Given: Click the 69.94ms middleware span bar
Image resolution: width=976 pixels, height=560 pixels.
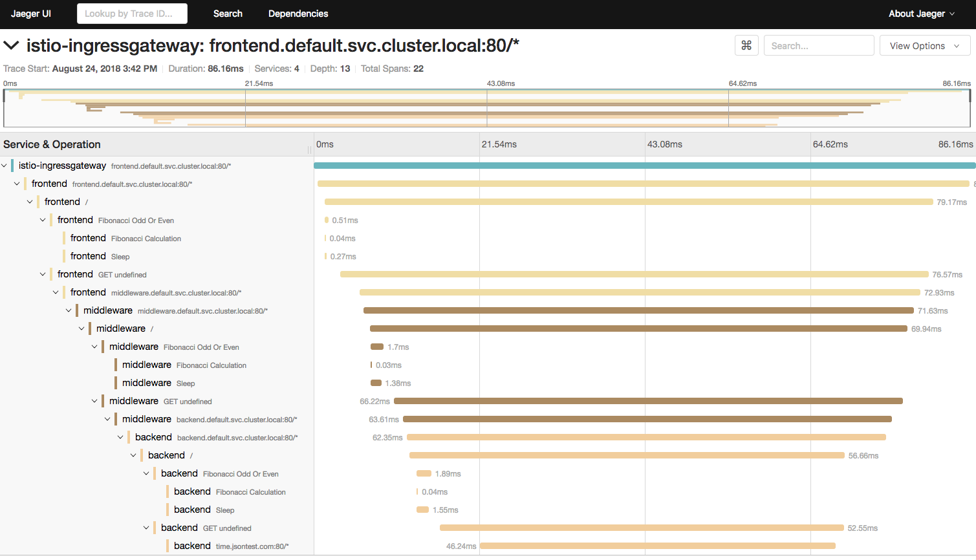Looking at the screenshot, I should tap(638, 328).
